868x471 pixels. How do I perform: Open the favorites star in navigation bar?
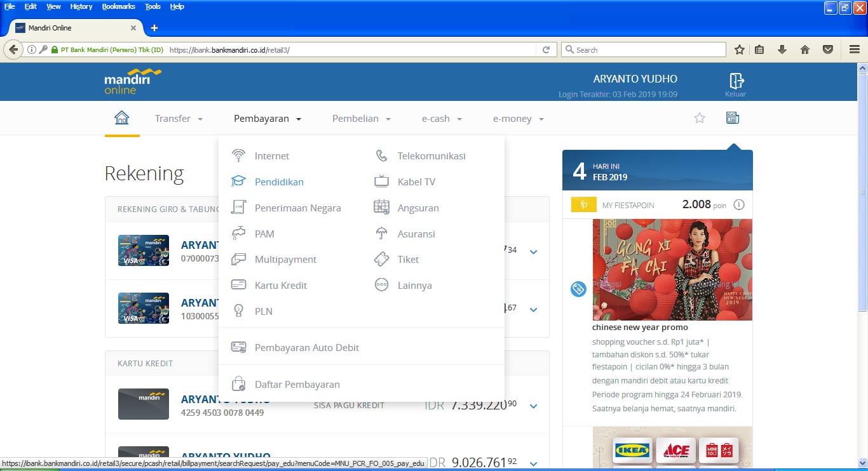tap(700, 118)
